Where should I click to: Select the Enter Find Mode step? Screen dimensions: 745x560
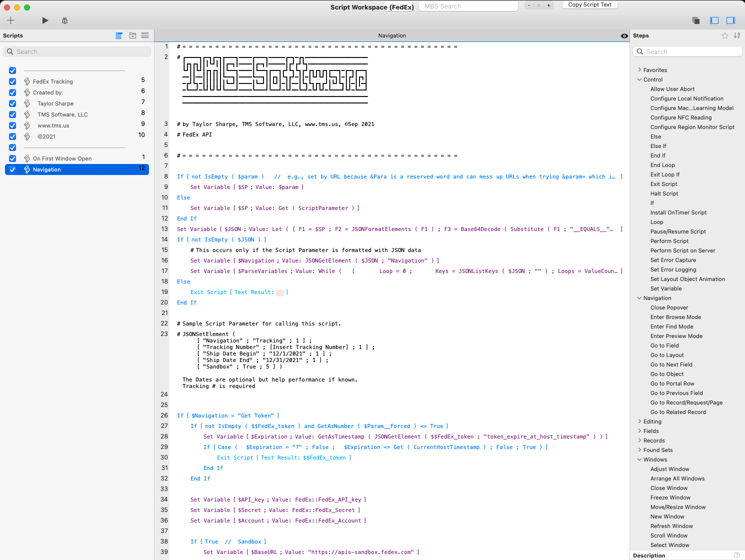(x=671, y=326)
